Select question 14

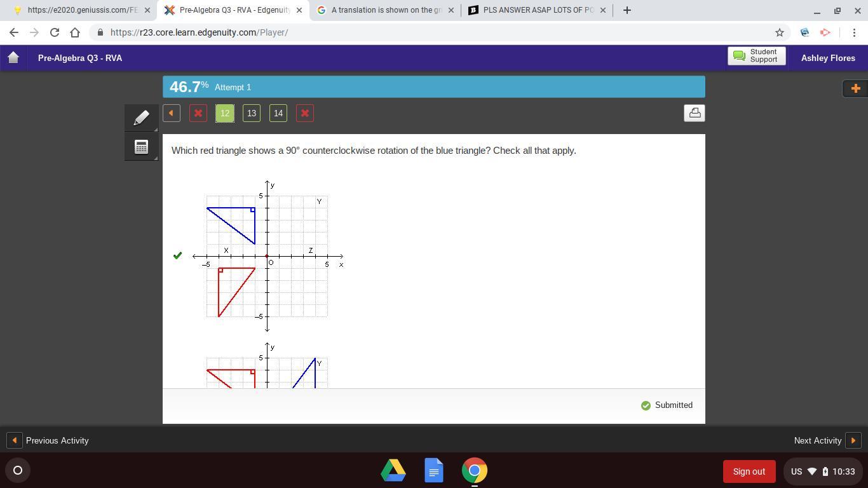278,113
